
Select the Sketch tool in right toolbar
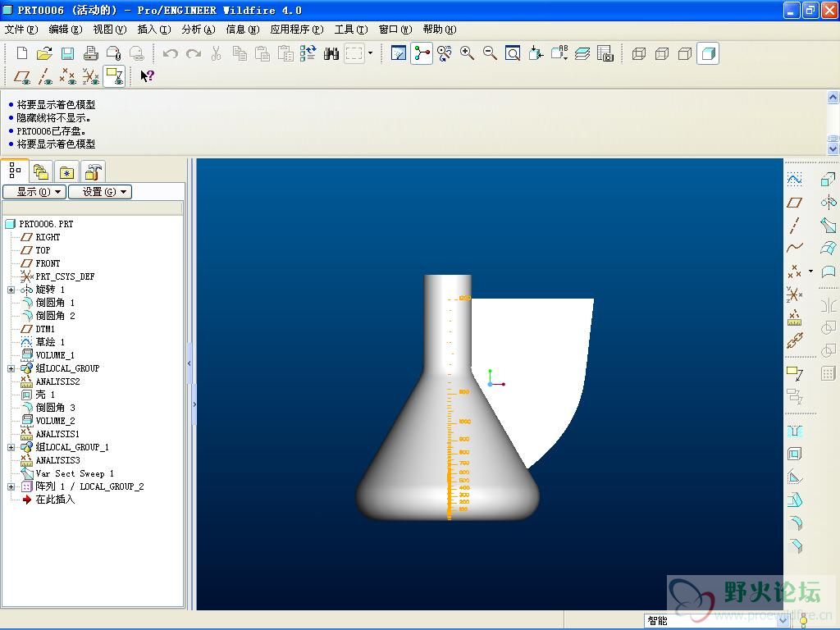(x=794, y=179)
